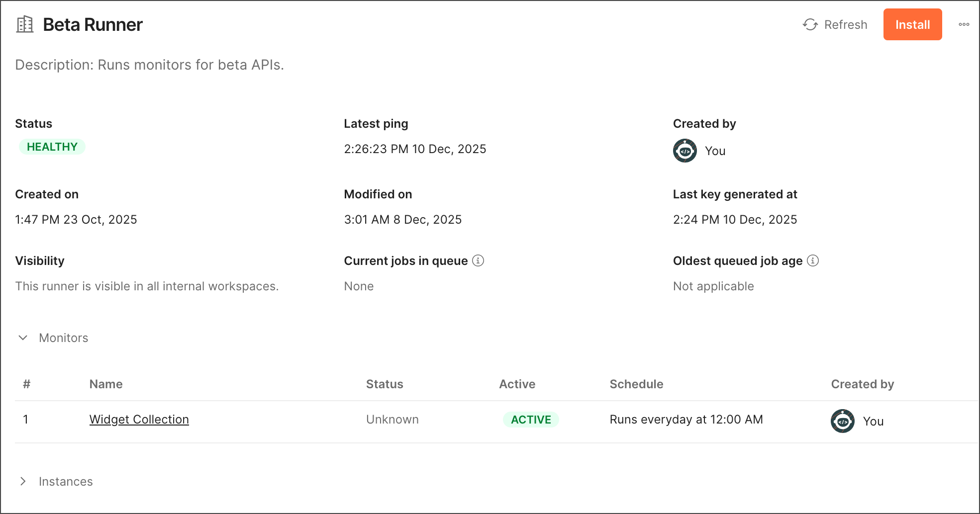
Task: Show info for Current jobs in queue
Action: 478,260
